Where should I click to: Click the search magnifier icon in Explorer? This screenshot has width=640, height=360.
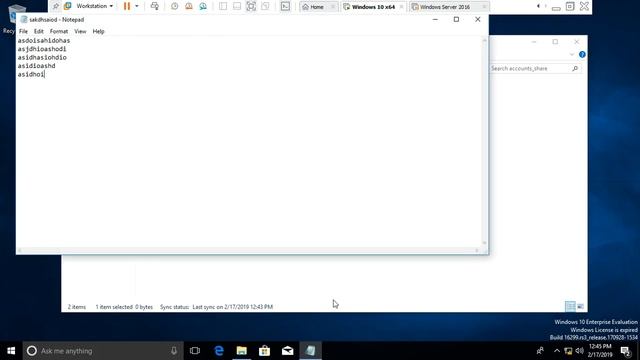575,69
